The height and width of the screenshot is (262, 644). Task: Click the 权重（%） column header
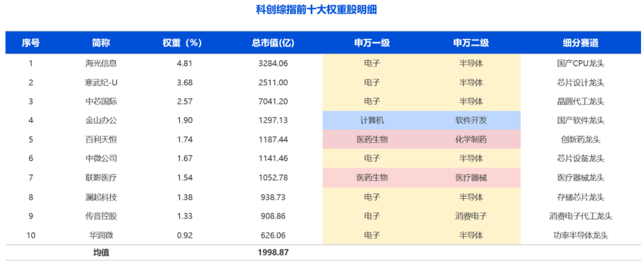click(x=182, y=43)
